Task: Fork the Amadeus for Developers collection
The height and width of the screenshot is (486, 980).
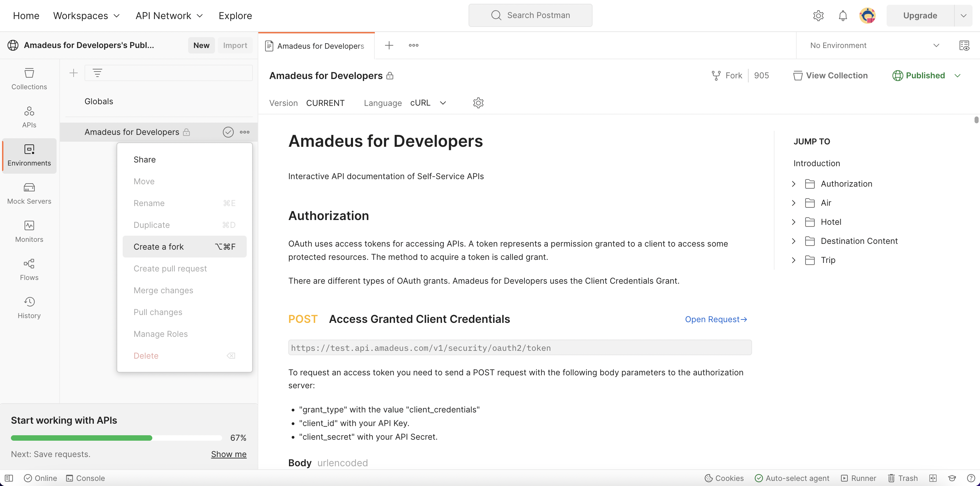Action: (x=726, y=75)
